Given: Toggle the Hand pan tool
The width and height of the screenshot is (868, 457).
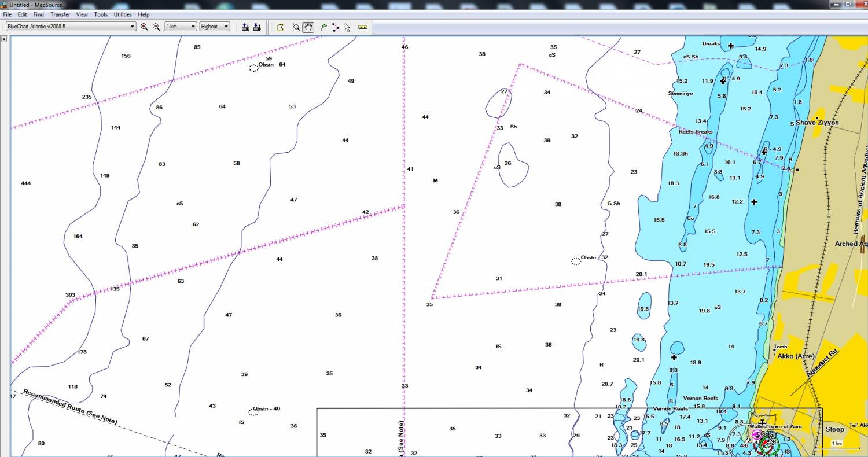Looking at the screenshot, I should (x=308, y=27).
